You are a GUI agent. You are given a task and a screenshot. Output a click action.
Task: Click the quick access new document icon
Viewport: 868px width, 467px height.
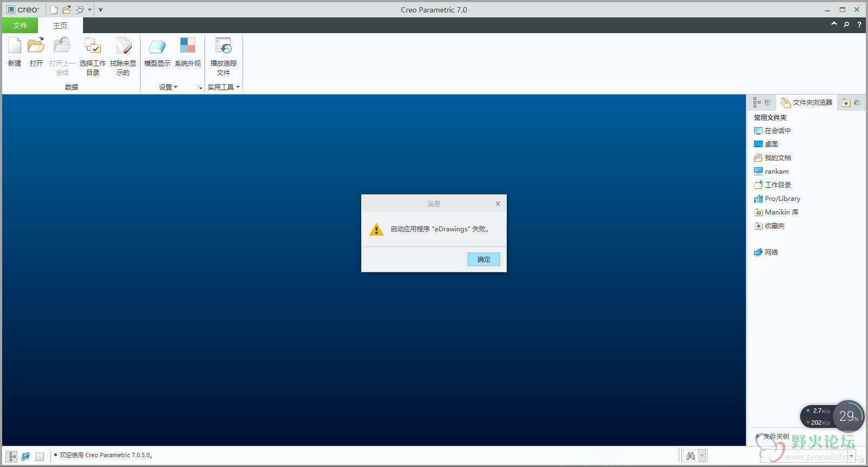coord(54,10)
